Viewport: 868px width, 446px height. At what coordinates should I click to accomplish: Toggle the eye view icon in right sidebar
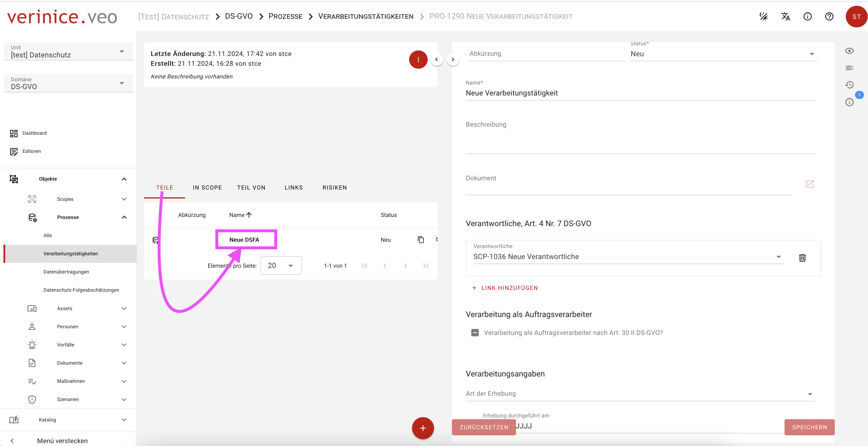849,51
